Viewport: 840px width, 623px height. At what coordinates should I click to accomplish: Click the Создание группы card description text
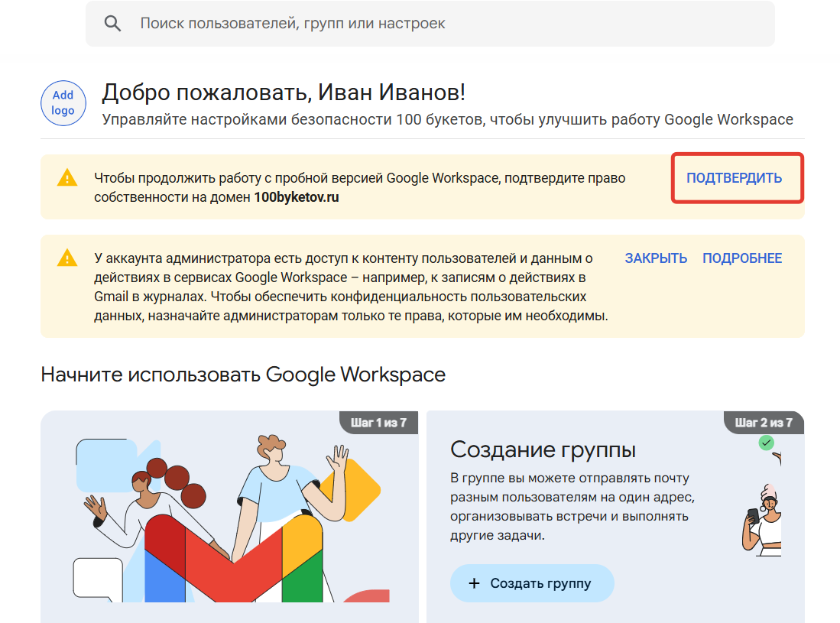click(x=572, y=506)
